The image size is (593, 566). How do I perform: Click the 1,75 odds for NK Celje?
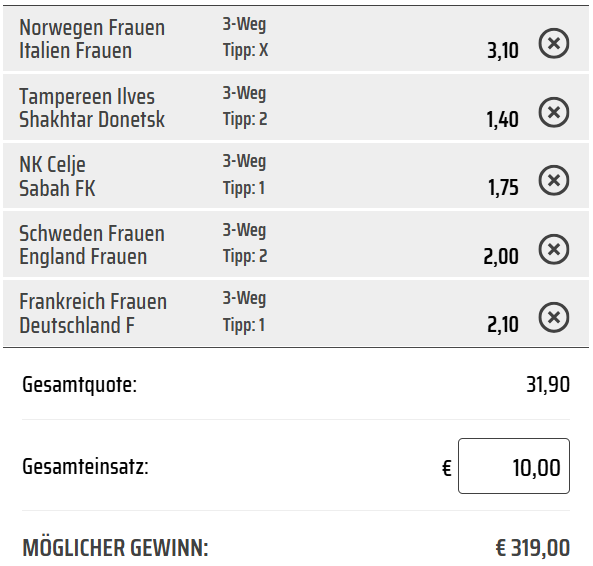pyautogui.click(x=503, y=188)
